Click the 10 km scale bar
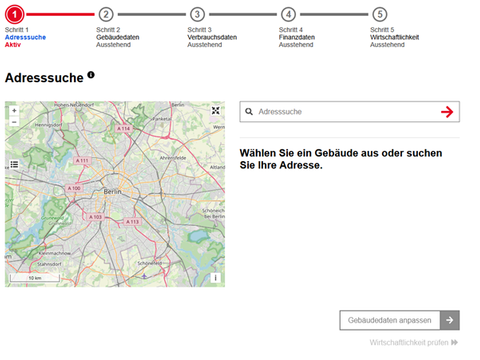480x360 pixels. tap(35, 278)
